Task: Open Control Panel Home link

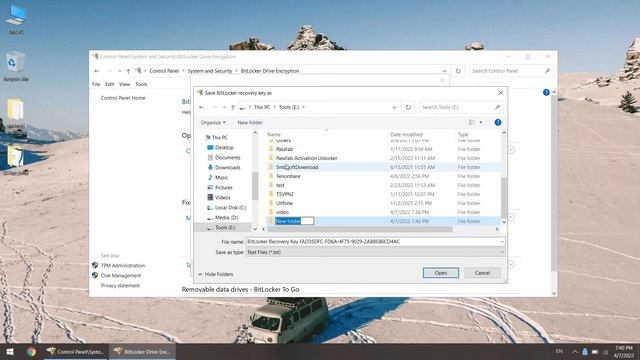Action: [123, 98]
